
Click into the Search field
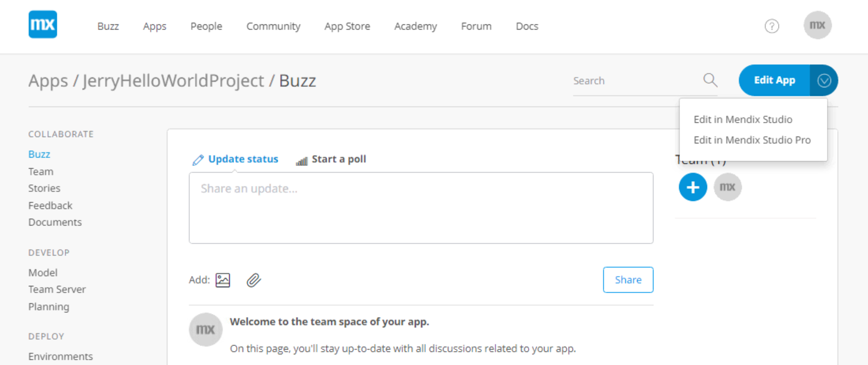click(x=635, y=81)
